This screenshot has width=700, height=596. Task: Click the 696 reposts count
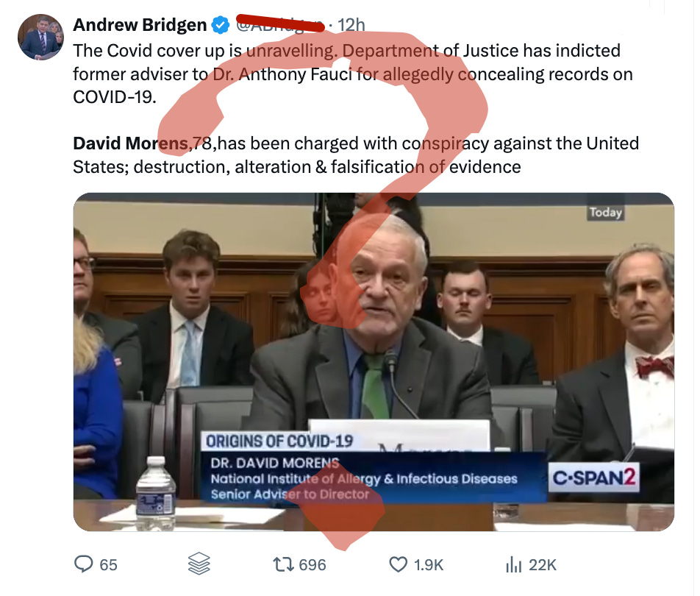click(x=312, y=565)
